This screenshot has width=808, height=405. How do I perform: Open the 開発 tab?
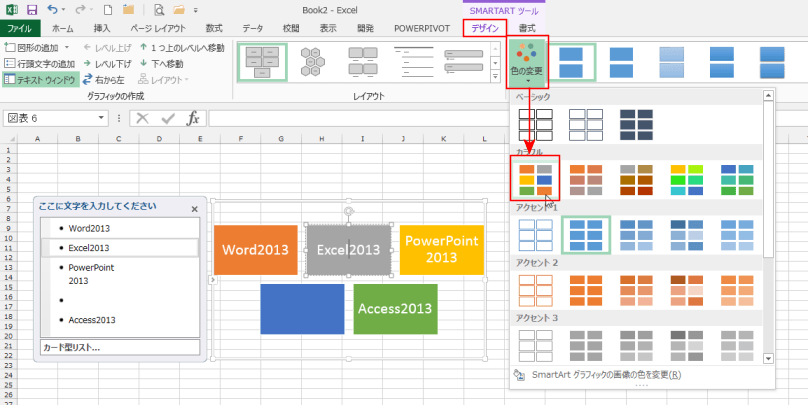pos(365,28)
